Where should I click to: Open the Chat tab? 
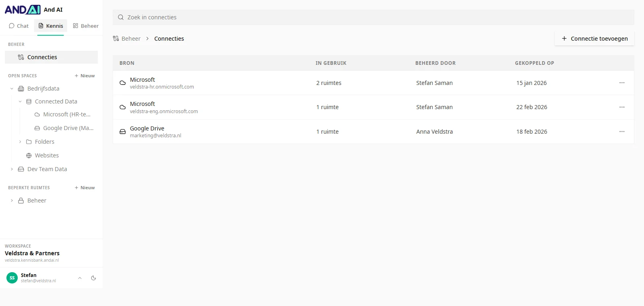(x=19, y=26)
